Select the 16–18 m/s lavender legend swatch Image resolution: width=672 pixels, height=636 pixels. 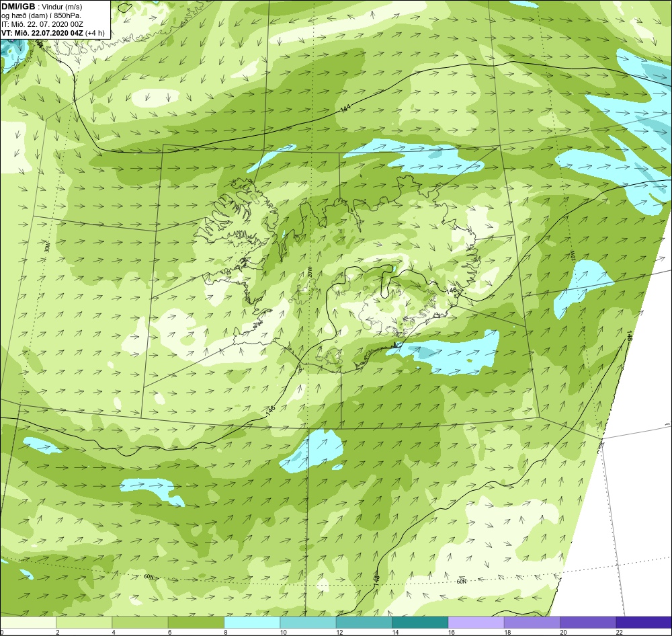point(476,622)
